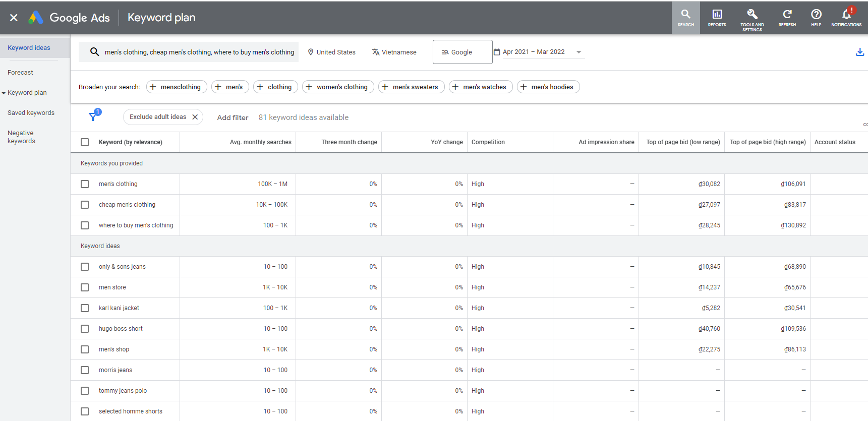This screenshot has height=421, width=868.
Task: Click the Refresh icon
Action: (787, 18)
